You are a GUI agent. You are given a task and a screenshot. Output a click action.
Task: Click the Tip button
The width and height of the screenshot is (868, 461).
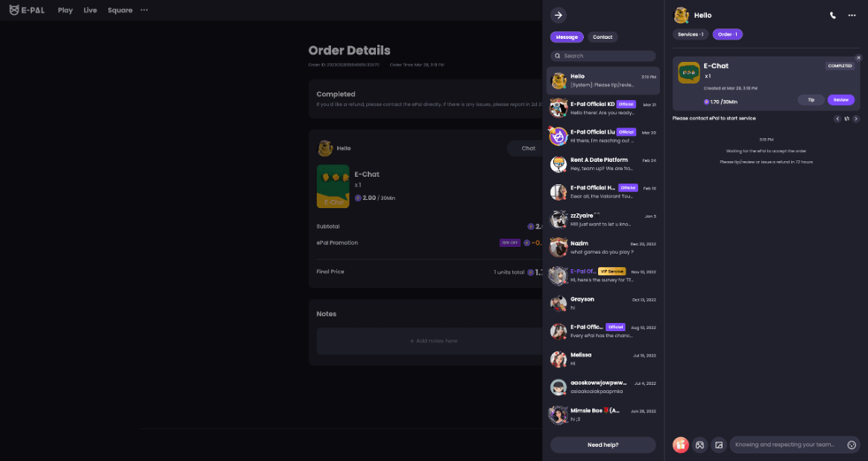[x=811, y=100]
